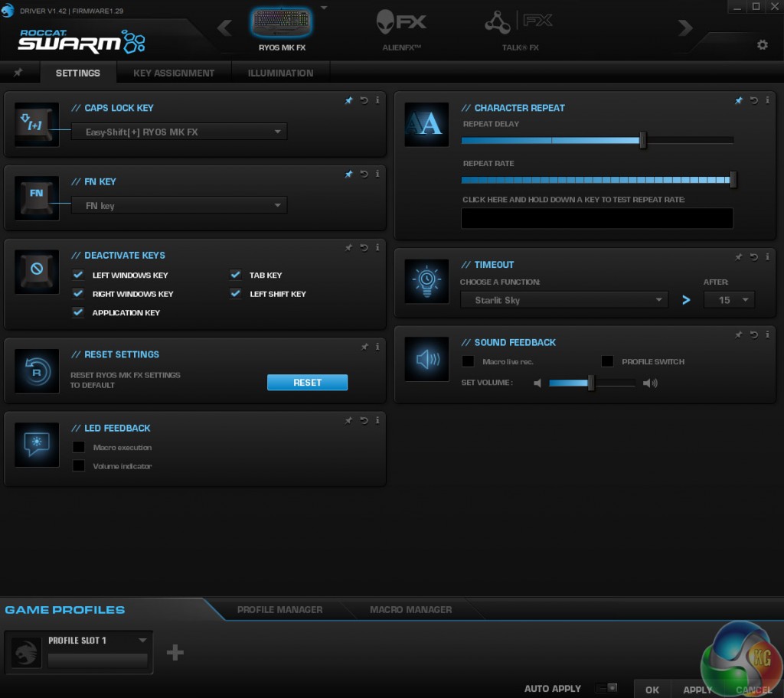
Task: Open the FN key function dropdown
Action: (179, 205)
